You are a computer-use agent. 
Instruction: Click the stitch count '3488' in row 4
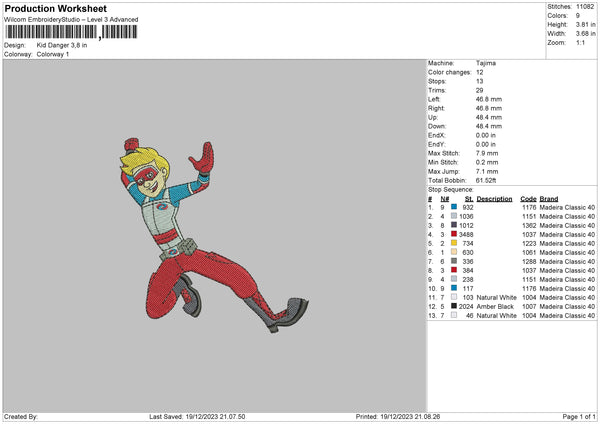click(466, 234)
